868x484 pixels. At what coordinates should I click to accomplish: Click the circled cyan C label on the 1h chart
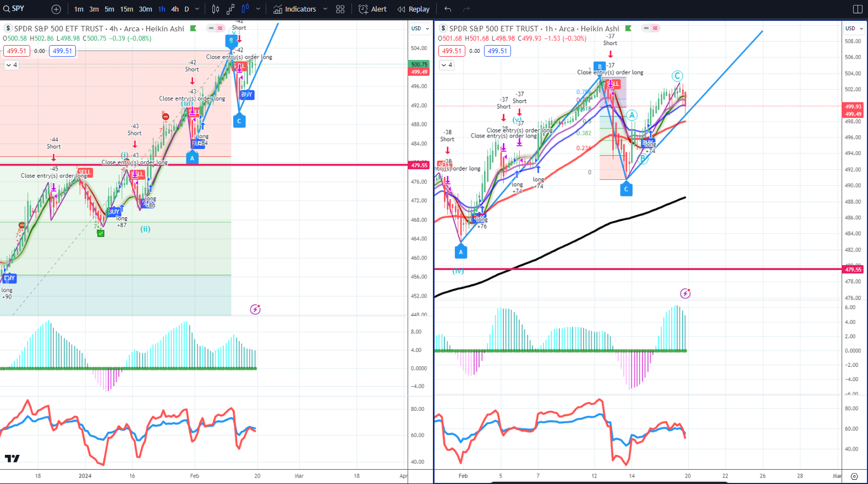pyautogui.click(x=677, y=76)
